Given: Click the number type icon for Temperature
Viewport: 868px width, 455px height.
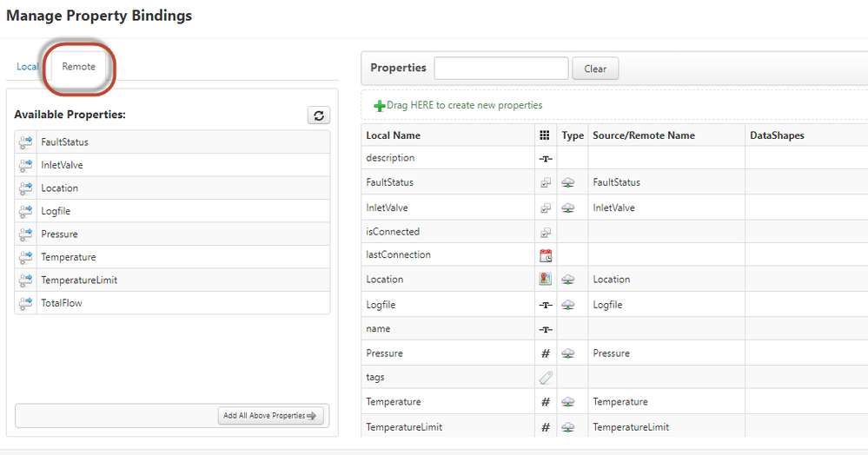Looking at the screenshot, I should coord(546,402).
